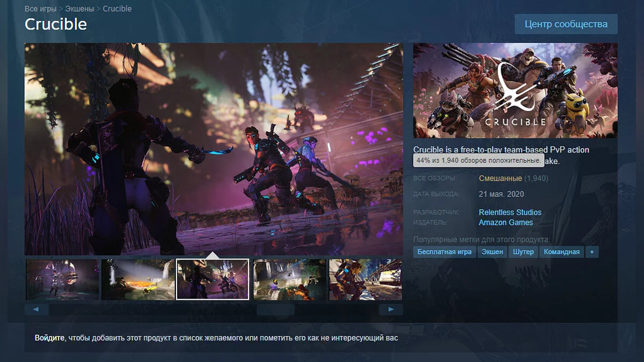This screenshot has width=644, height=362.
Task: Open developer Relentless Studios link
Action: pos(510,212)
